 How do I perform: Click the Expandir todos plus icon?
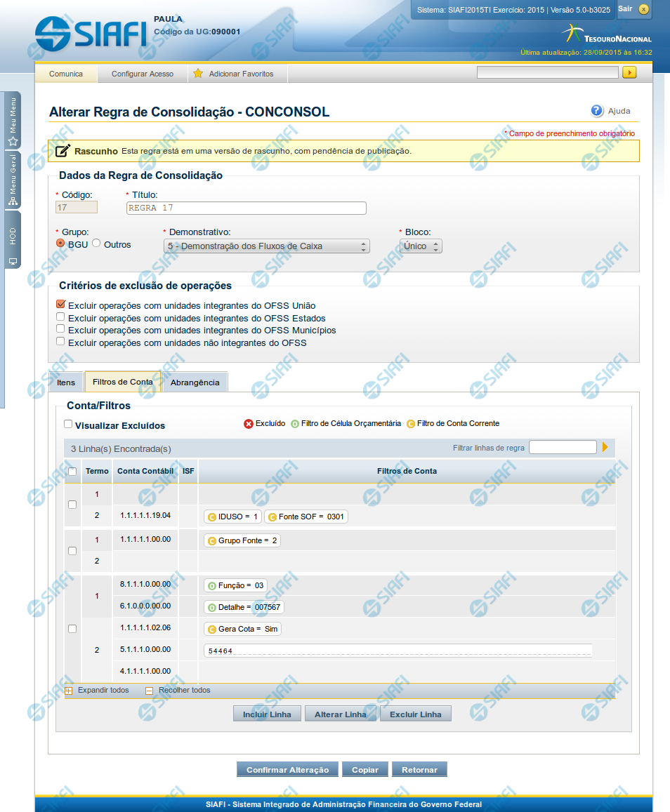point(68,691)
